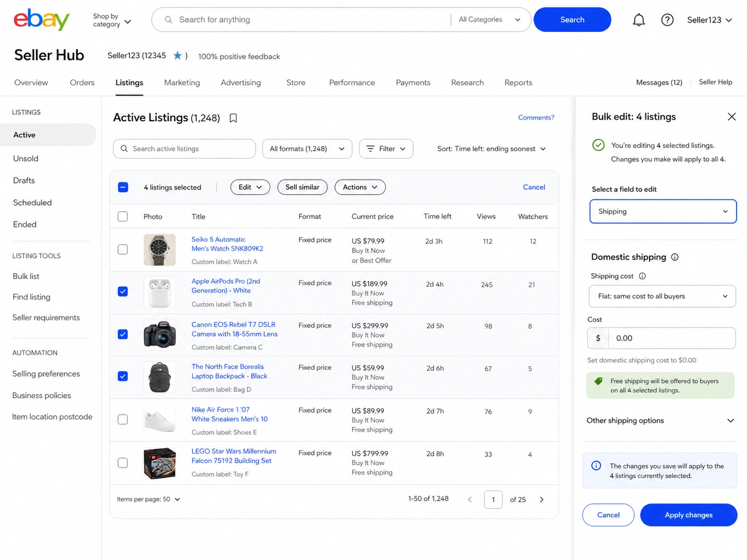
Task: Select the LEGO Star Wars listing checkbox
Action: pos(123,463)
